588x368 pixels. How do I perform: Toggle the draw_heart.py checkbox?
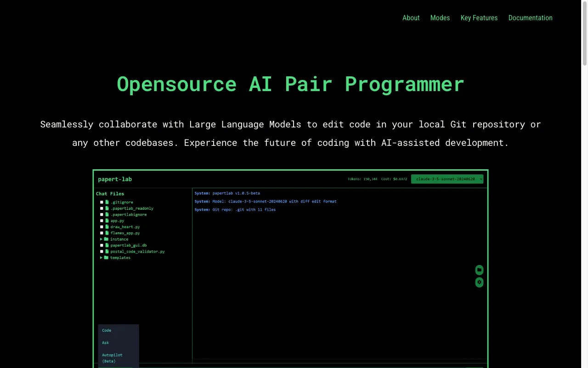coord(102,227)
